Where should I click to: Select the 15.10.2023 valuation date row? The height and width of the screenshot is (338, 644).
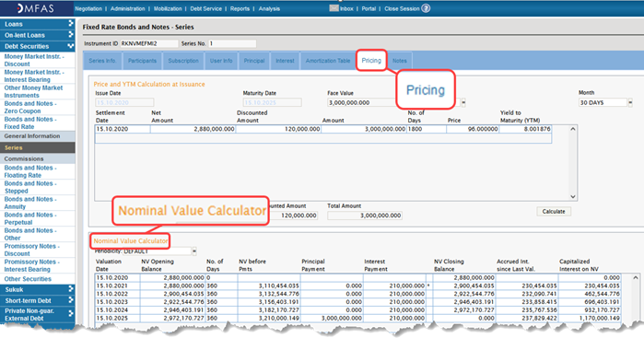(x=357, y=302)
